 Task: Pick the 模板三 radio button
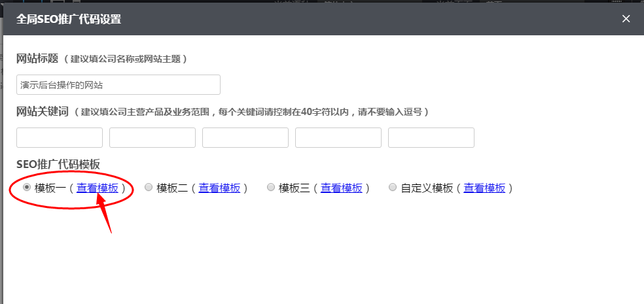tap(271, 188)
